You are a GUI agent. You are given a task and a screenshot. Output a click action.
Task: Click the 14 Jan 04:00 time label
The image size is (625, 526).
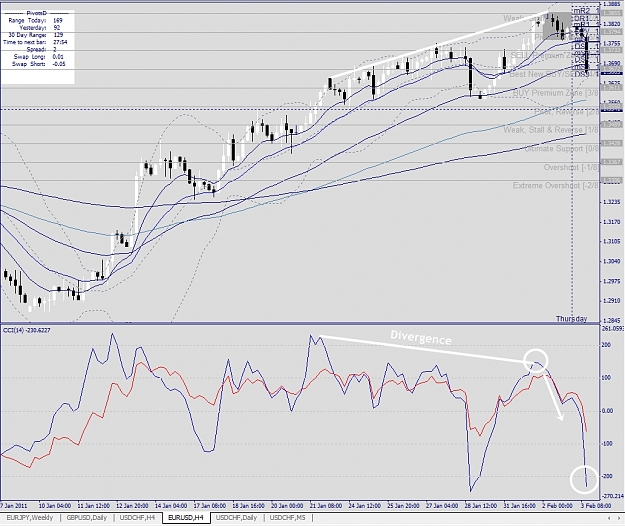[x=171, y=506]
